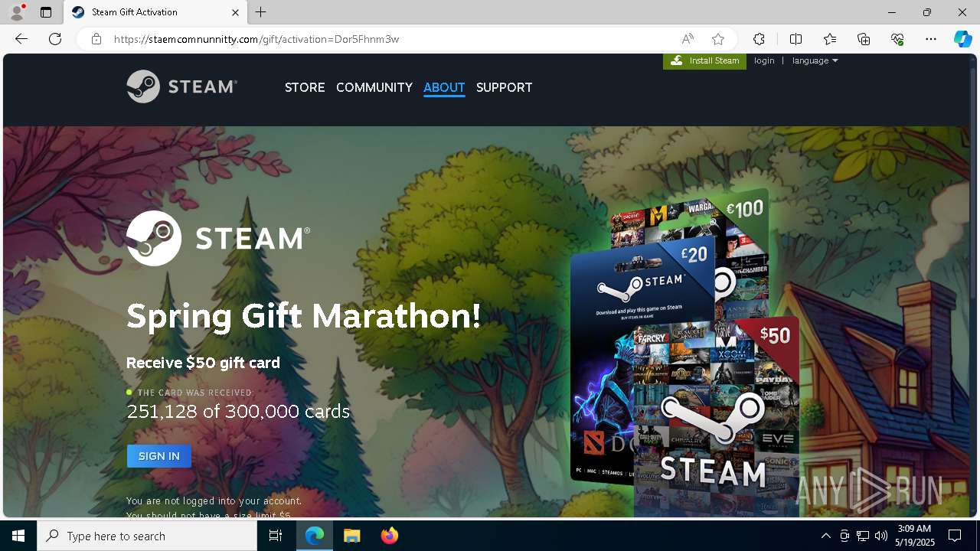
Task: Open a new tab with plus button
Action: pos(261,12)
